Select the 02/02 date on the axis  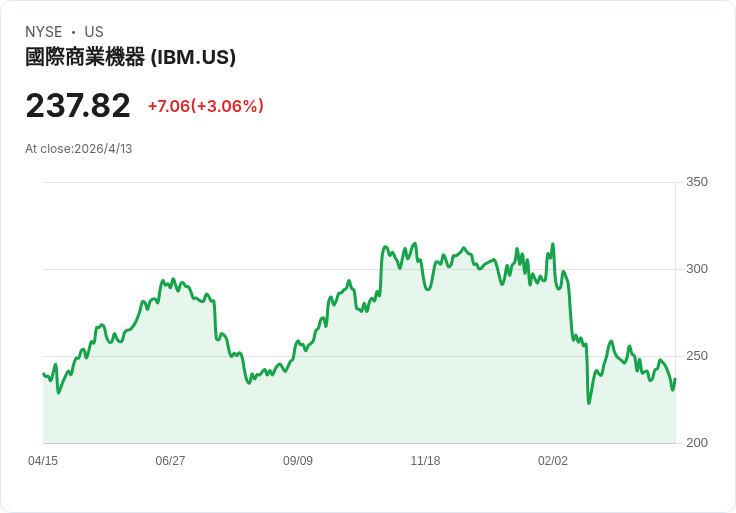(x=553, y=461)
